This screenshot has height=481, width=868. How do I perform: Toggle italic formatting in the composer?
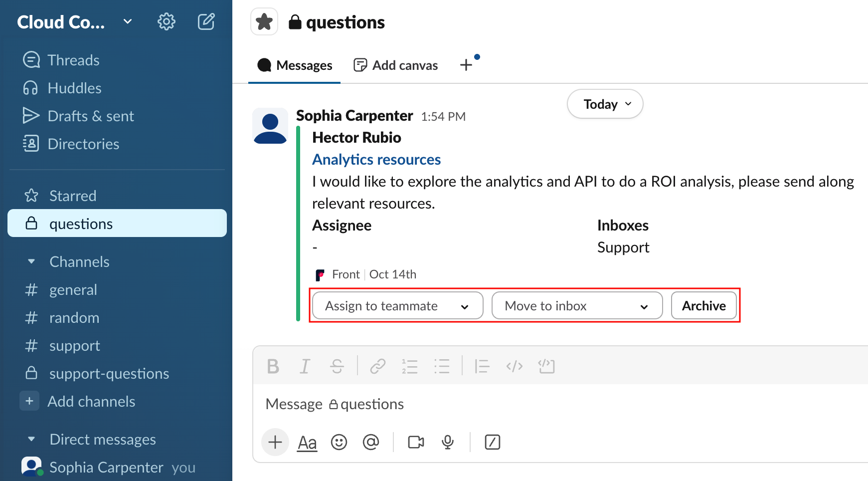pyautogui.click(x=305, y=366)
